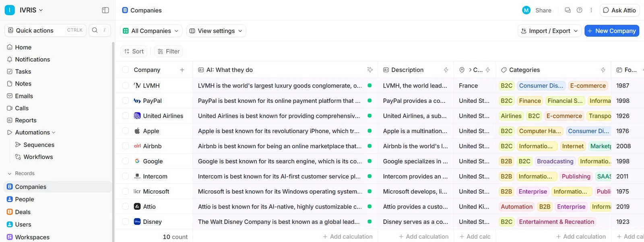The height and width of the screenshot is (242, 644).
Task: Click the New Company button
Action: click(612, 31)
